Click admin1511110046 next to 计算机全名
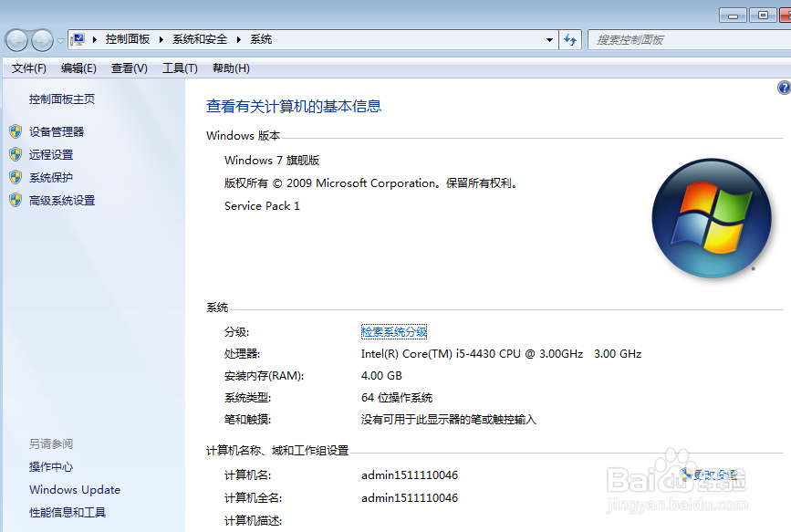 [410, 497]
